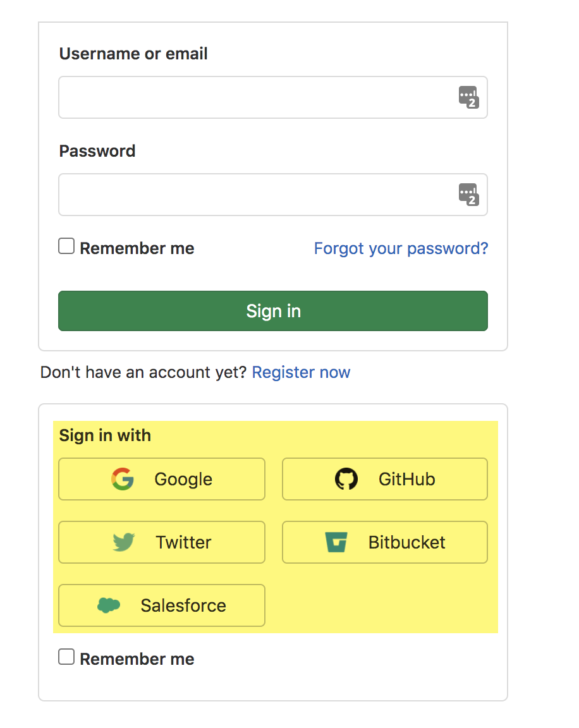Click the GitHub octocat logo icon
This screenshot has height=728, width=579.
pyautogui.click(x=346, y=479)
